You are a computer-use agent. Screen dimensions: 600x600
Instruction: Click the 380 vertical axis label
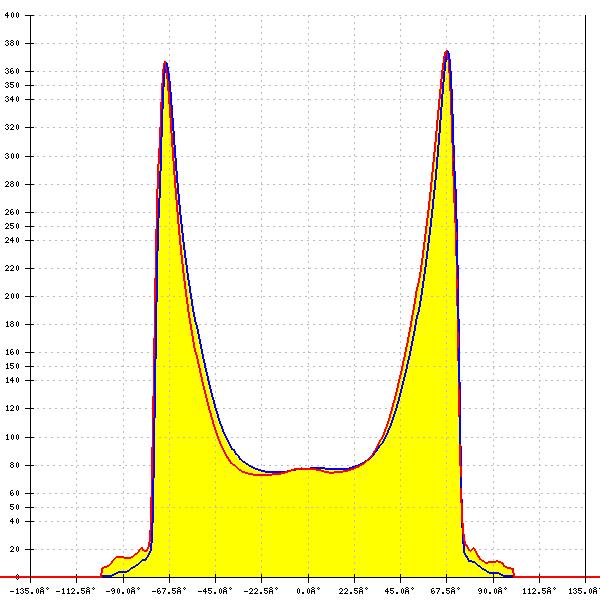tap(12, 43)
